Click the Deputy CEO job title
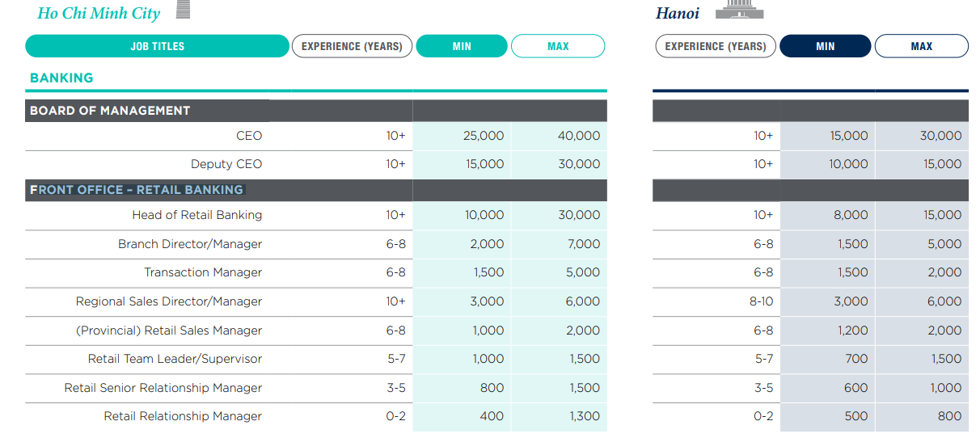This screenshot has height=438, width=980. [226, 164]
